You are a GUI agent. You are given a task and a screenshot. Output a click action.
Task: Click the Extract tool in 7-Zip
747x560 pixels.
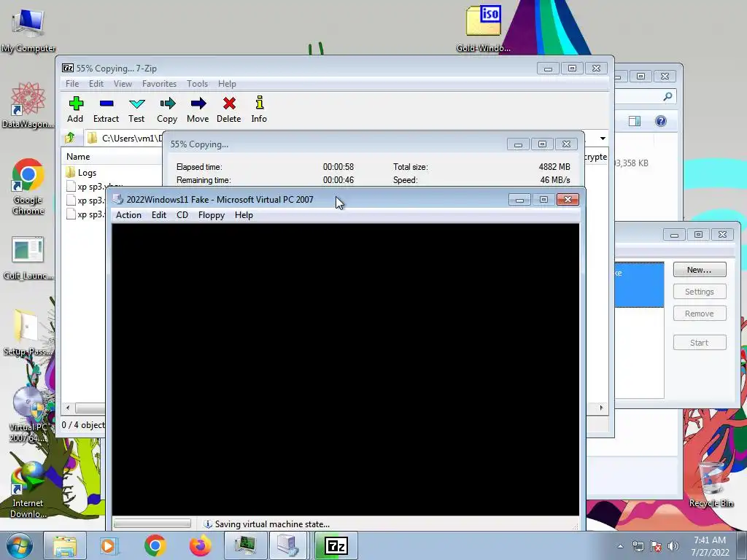tap(106, 109)
